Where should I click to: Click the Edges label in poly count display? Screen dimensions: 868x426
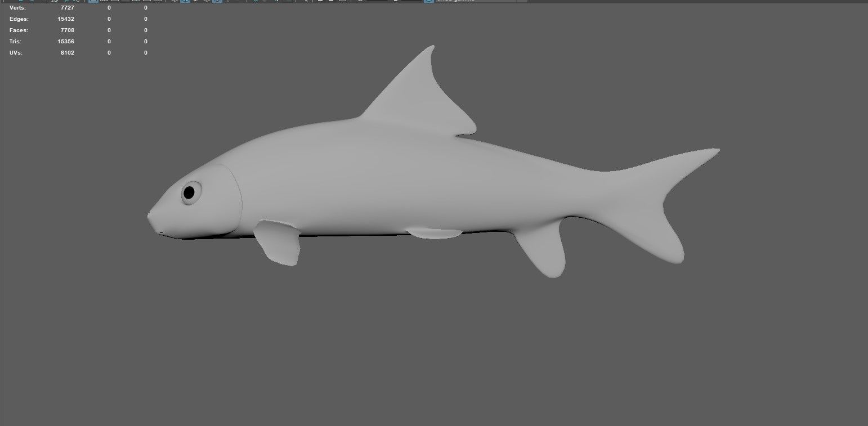pyautogui.click(x=19, y=19)
